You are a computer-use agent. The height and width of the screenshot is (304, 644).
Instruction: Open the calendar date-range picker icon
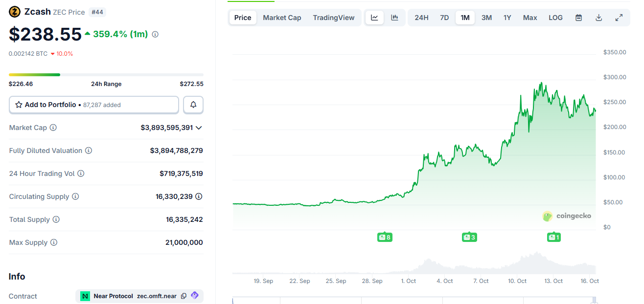pos(578,17)
